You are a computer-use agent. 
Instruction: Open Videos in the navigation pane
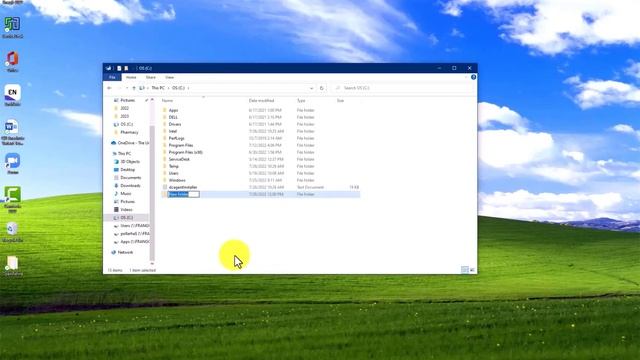pos(126,209)
